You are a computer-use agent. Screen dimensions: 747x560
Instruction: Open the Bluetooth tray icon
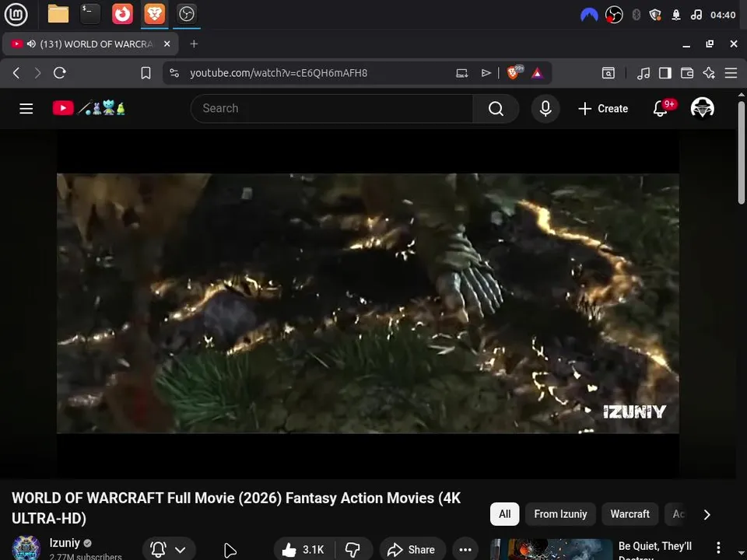636,16
